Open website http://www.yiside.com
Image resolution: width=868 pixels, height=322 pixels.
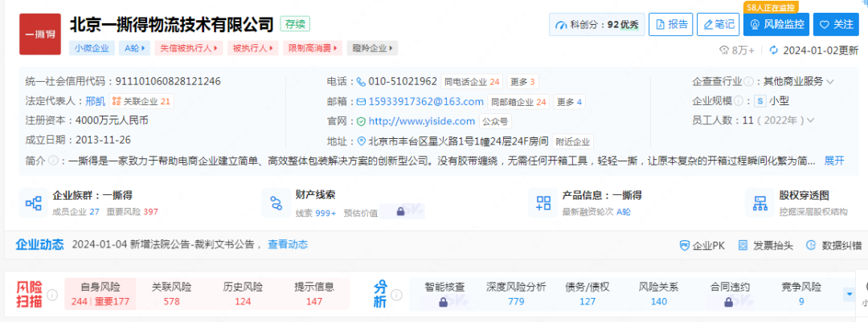click(x=422, y=121)
